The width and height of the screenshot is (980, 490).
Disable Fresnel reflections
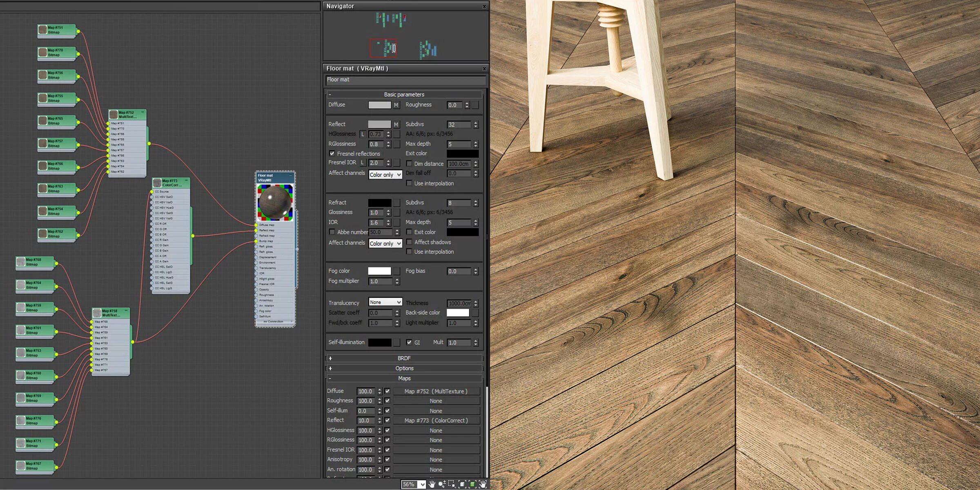[x=332, y=154]
